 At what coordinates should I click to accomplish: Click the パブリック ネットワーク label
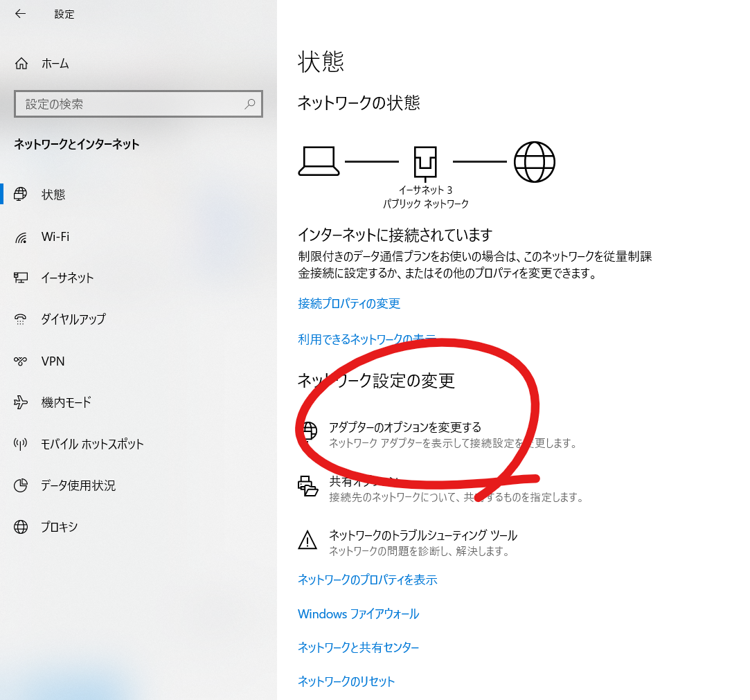click(x=425, y=204)
